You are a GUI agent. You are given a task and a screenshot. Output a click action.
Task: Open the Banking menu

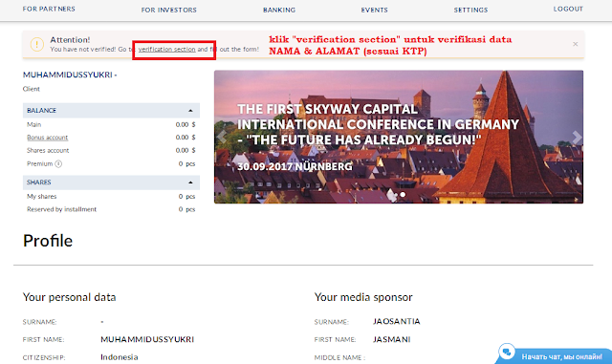(x=279, y=10)
